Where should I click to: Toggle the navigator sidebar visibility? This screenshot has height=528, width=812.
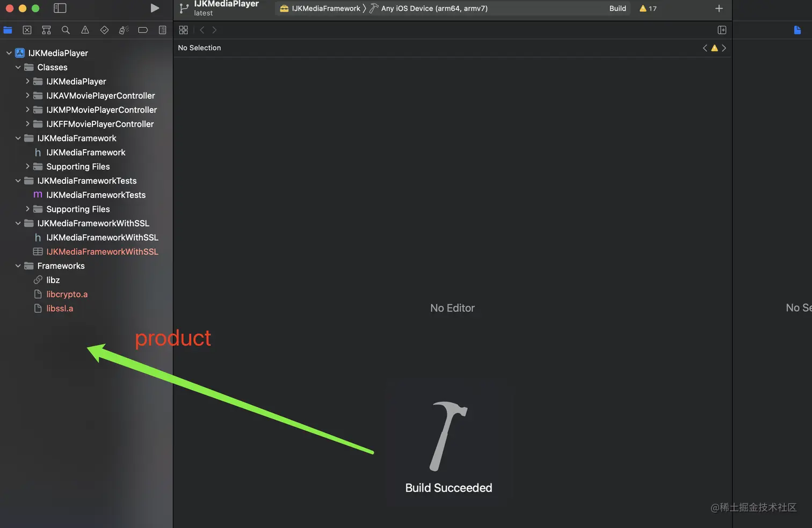[60, 8]
